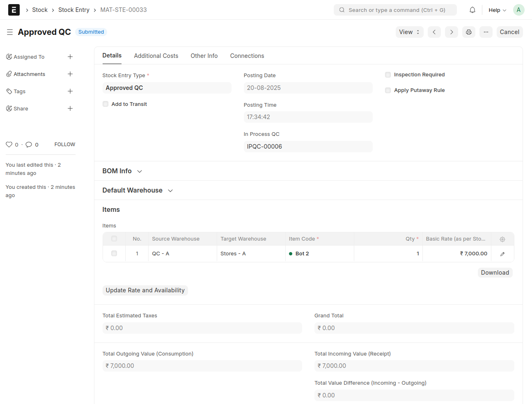Open items table settings gear
Viewport: 532px width, 404px height.
(502, 239)
